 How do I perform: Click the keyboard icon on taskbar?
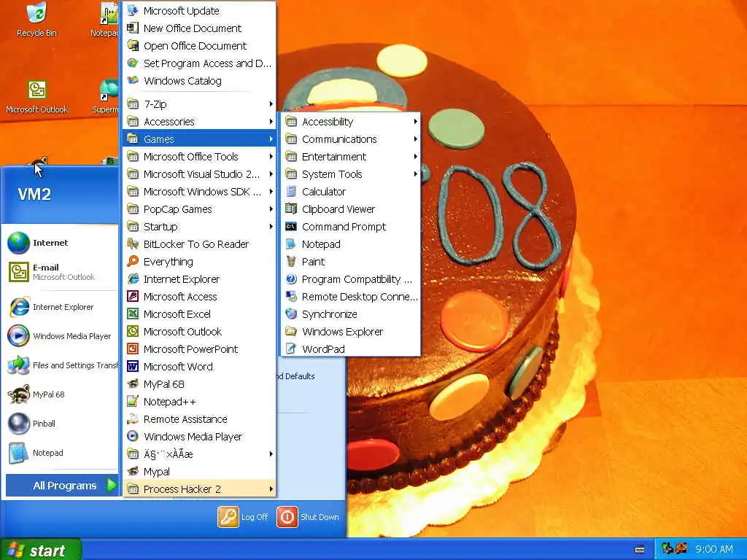(640, 550)
